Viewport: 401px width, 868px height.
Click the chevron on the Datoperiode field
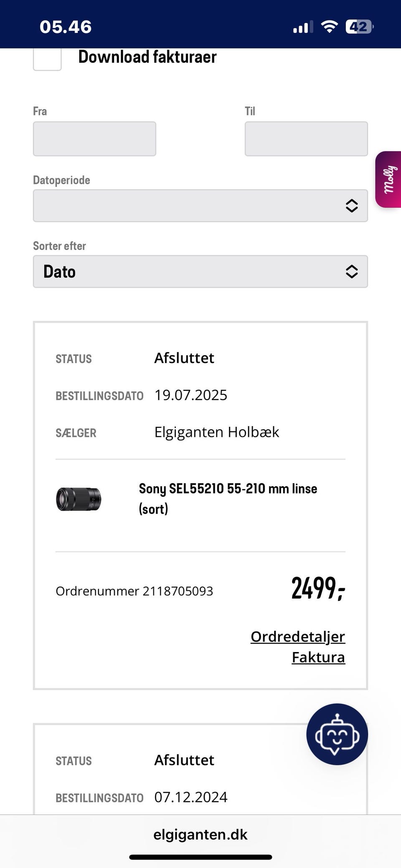[x=351, y=206]
